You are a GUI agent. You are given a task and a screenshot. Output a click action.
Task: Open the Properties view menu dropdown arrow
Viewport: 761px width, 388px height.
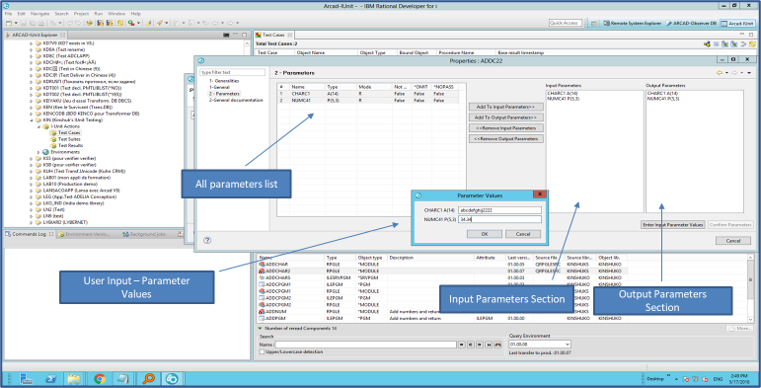(749, 73)
